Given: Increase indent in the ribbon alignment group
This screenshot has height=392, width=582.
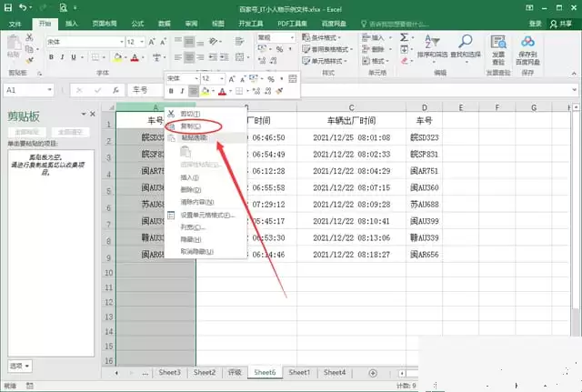Looking at the screenshot, I should (x=225, y=56).
